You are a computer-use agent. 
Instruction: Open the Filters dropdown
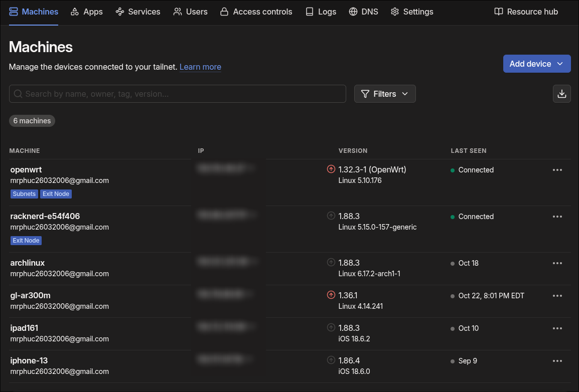point(385,94)
